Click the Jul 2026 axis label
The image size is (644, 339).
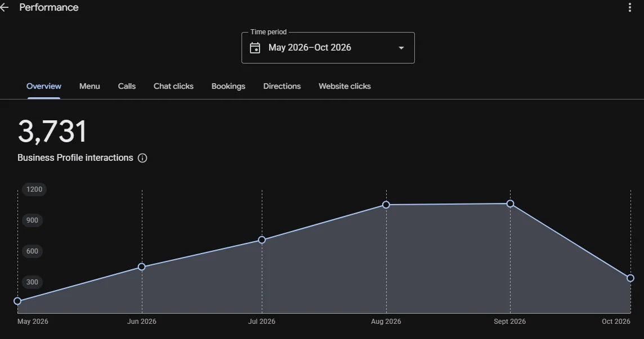(x=262, y=322)
